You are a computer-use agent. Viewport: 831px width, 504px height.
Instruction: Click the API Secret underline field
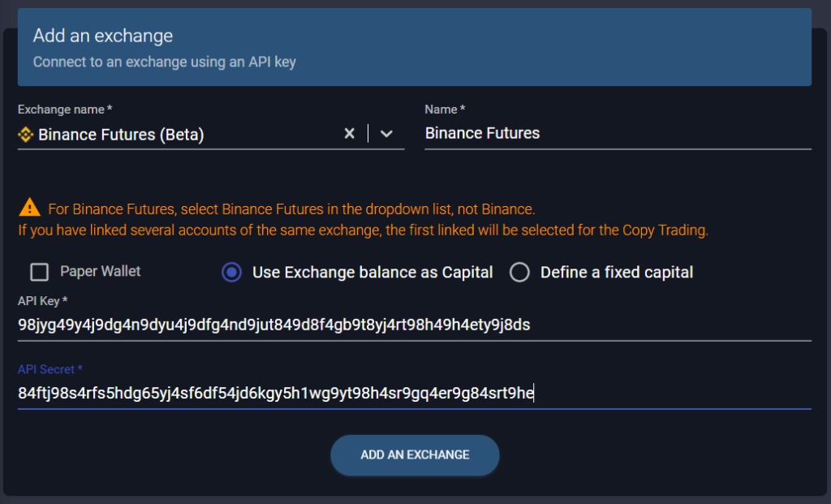pyautogui.click(x=325, y=394)
